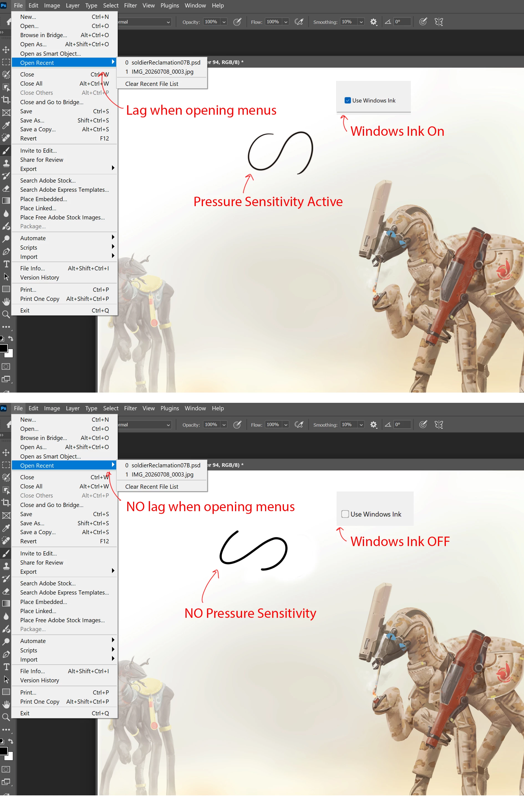Choose Place Embedded... in the lower File menu
The height and width of the screenshot is (812, 524).
64,602
